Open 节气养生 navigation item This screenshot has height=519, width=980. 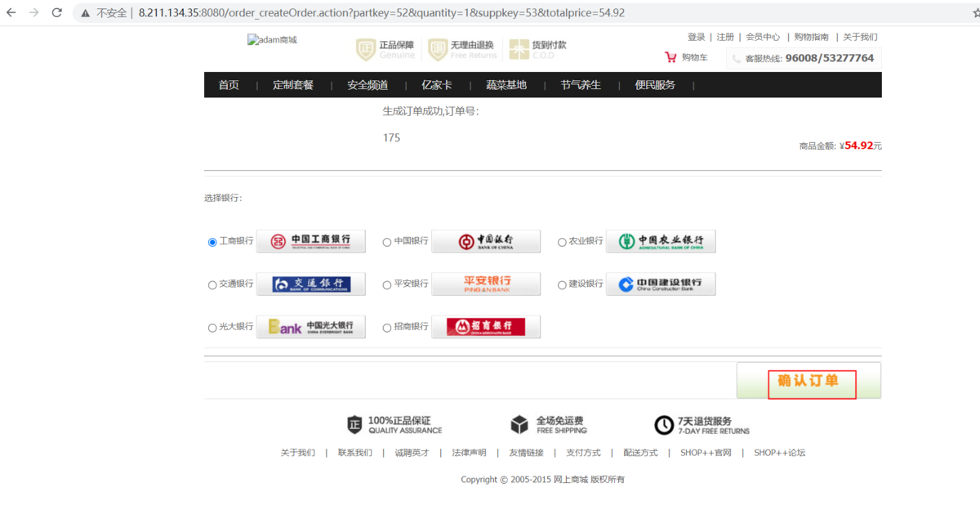tap(581, 85)
